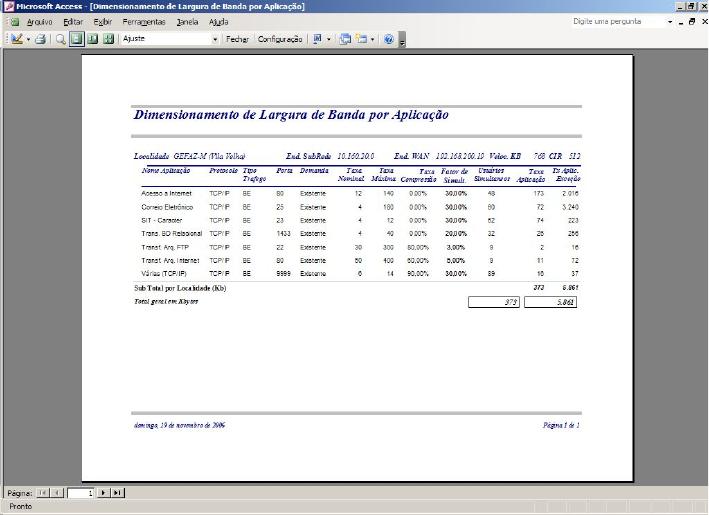Screen dimensions: 709x515
Task: Click Sub Total por Localidade label
Action: coord(180,288)
